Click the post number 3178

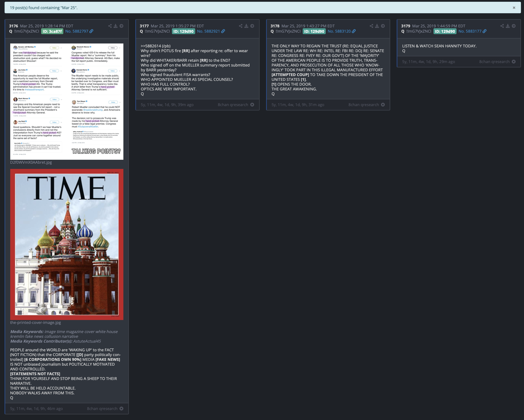275,26
